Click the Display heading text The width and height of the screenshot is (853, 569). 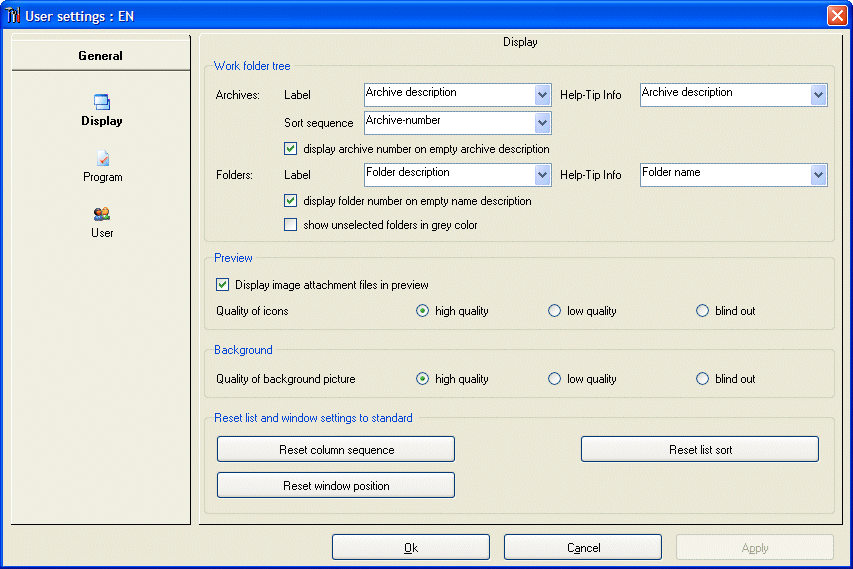520,42
